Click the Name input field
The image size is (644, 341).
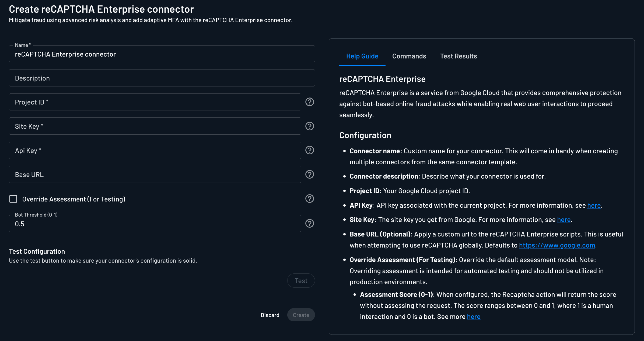coord(162,54)
